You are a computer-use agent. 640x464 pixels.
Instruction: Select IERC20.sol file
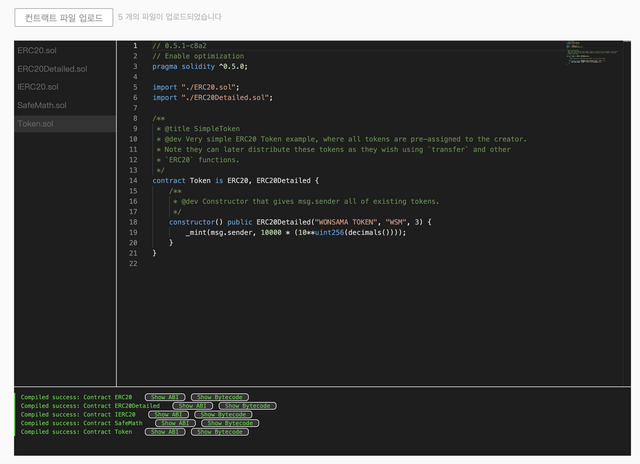pyautogui.click(x=65, y=87)
